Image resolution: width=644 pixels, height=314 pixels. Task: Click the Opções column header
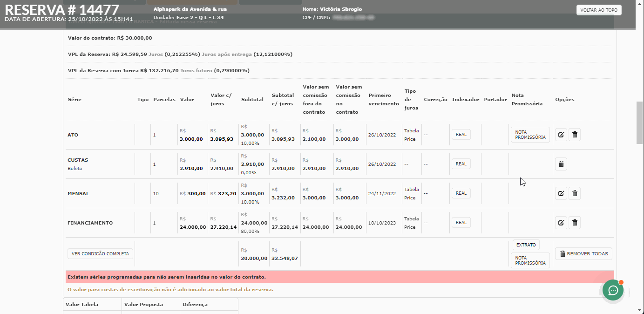(565, 99)
